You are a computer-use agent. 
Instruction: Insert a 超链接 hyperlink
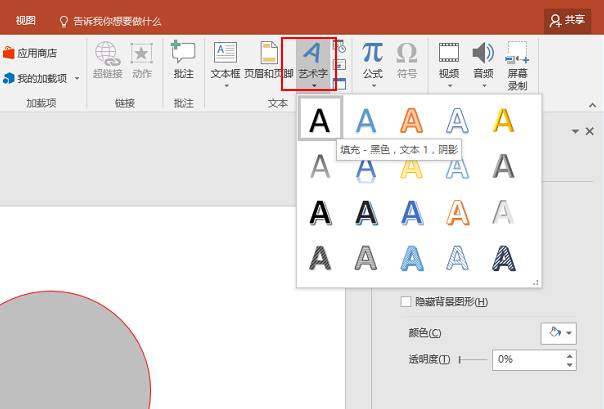click(x=107, y=60)
